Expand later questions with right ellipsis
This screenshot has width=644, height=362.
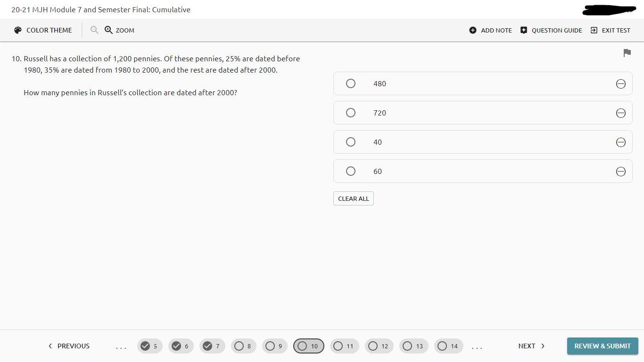point(477,347)
